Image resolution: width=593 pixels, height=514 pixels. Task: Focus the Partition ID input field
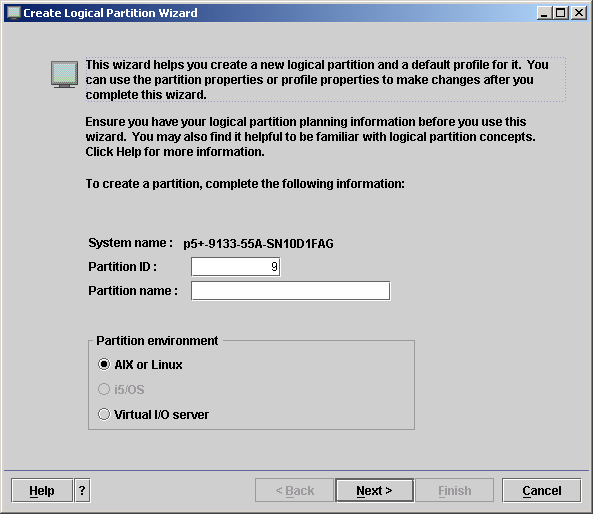coord(236,267)
